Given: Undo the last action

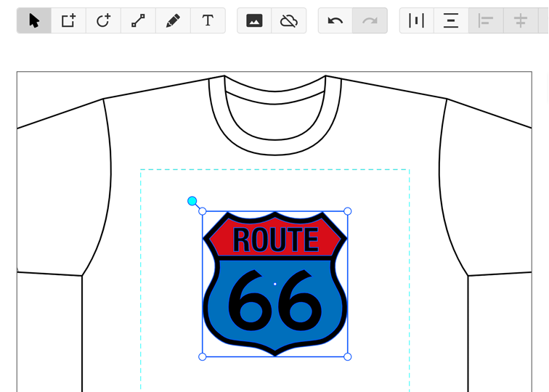Looking at the screenshot, I should (x=335, y=20).
